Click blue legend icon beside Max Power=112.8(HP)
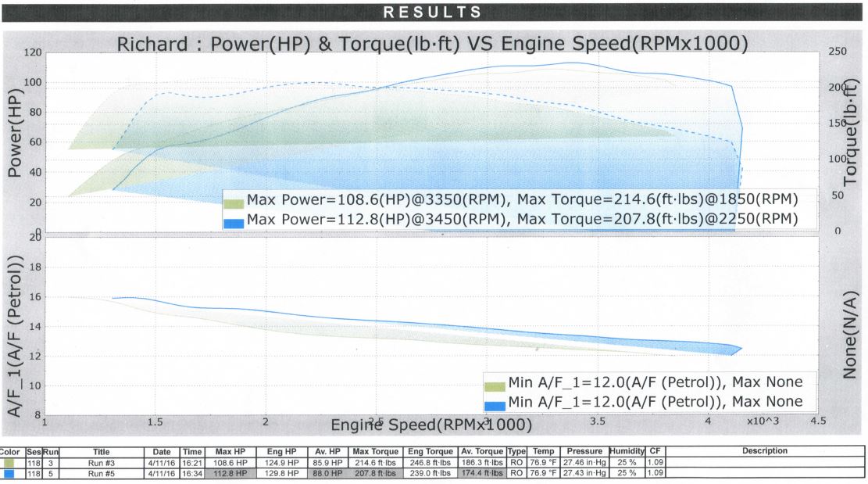868x484 pixels. (233, 221)
